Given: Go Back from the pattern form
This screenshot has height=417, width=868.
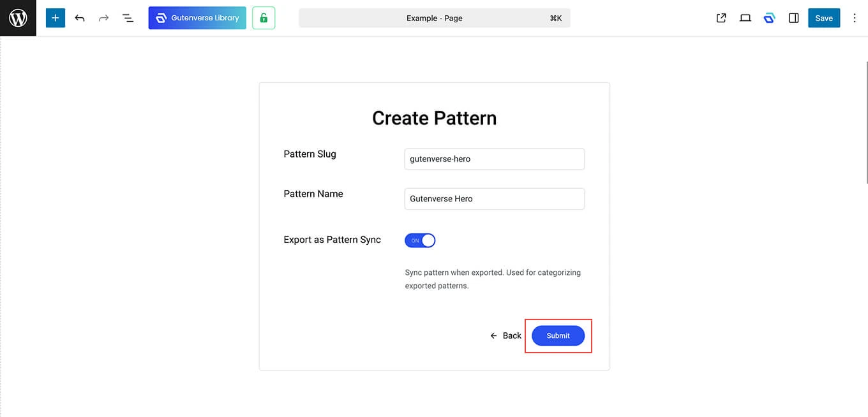Looking at the screenshot, I should point(505,335).
